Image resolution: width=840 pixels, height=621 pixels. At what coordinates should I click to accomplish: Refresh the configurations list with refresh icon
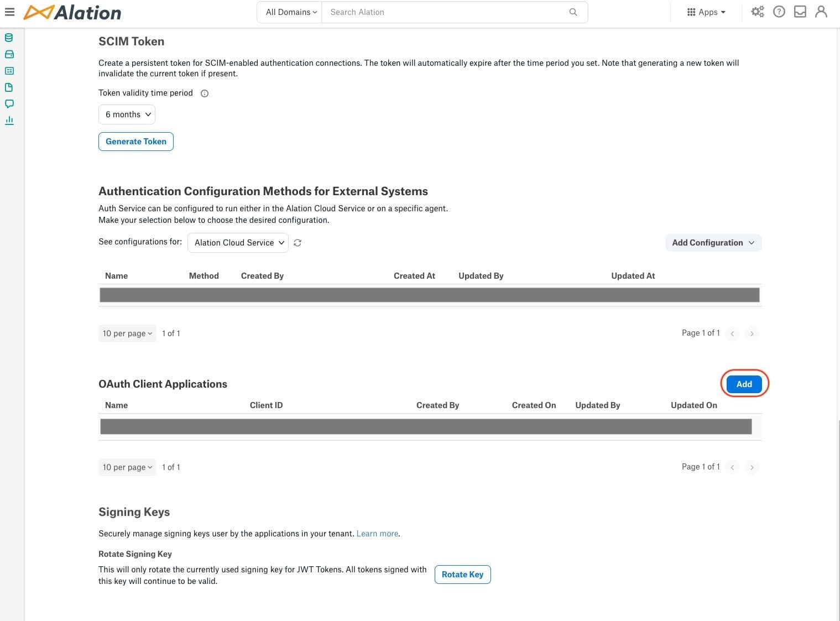click(x=298, y=242)
